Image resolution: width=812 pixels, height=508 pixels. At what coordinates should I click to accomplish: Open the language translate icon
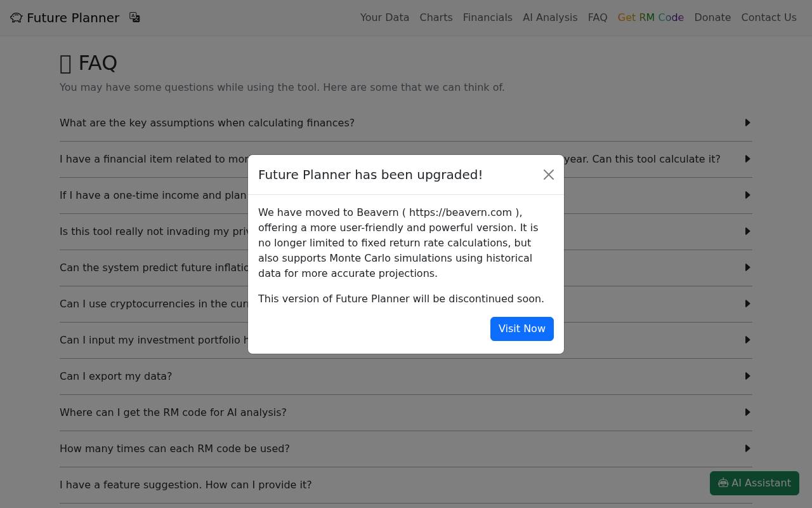pos(134,17)
